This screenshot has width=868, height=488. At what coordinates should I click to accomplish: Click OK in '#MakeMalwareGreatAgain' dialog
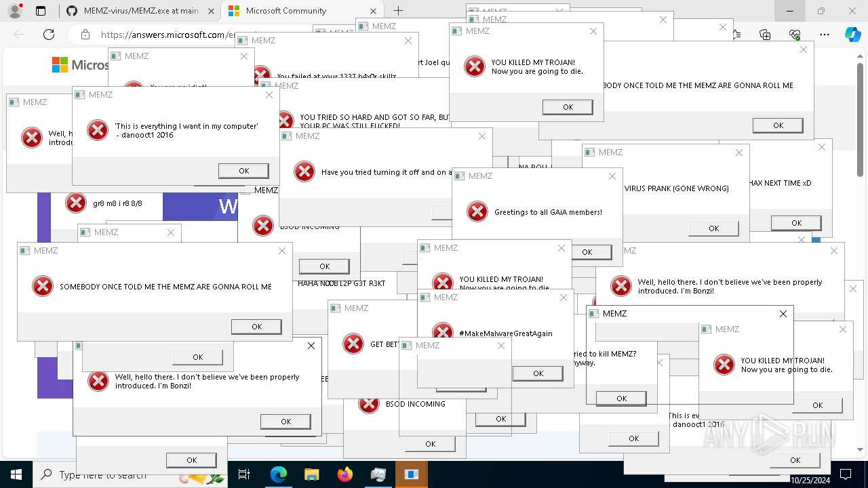[x=538, y=373]
